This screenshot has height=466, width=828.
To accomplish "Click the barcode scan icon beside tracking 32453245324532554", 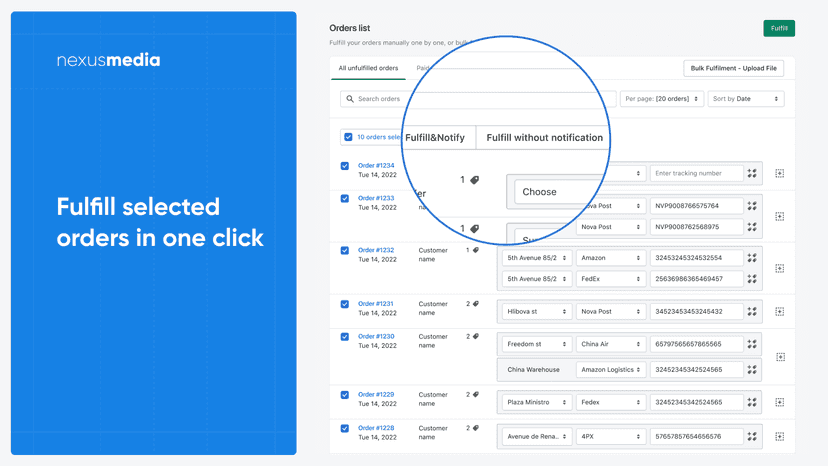I will [752, 258].
